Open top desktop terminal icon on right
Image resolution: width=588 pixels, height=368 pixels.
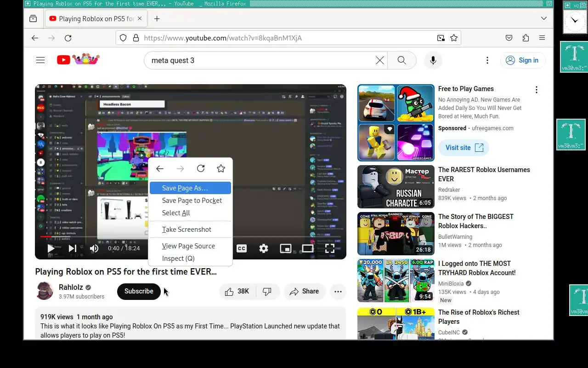574,57
